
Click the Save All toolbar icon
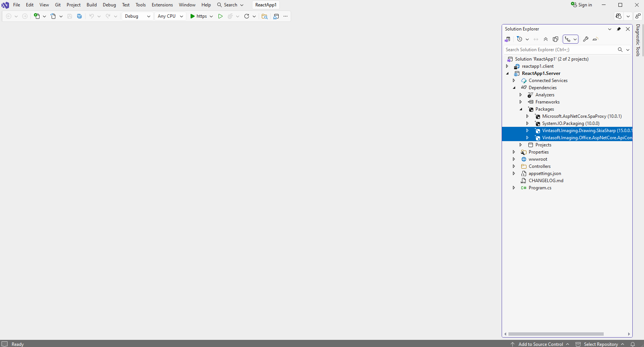(79, 16)
